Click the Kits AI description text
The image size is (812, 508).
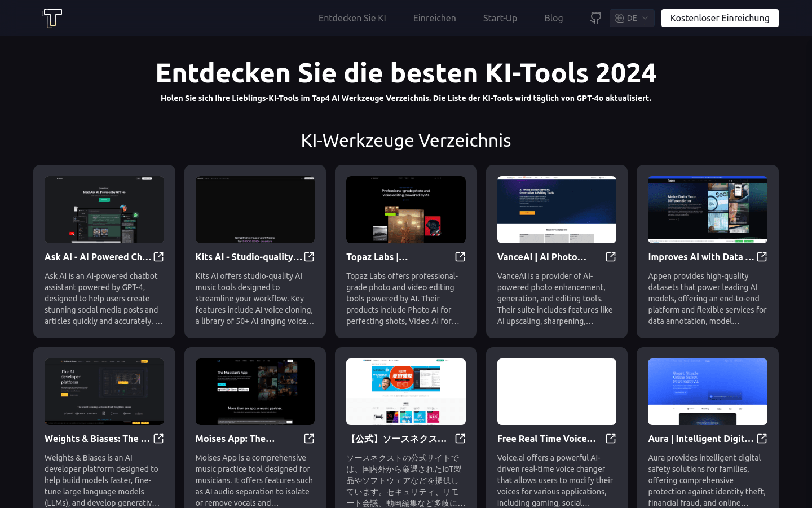click(255, 299)
